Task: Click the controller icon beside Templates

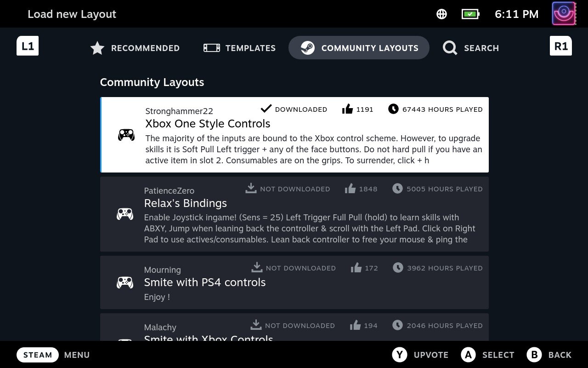Action: pos(212,48)
